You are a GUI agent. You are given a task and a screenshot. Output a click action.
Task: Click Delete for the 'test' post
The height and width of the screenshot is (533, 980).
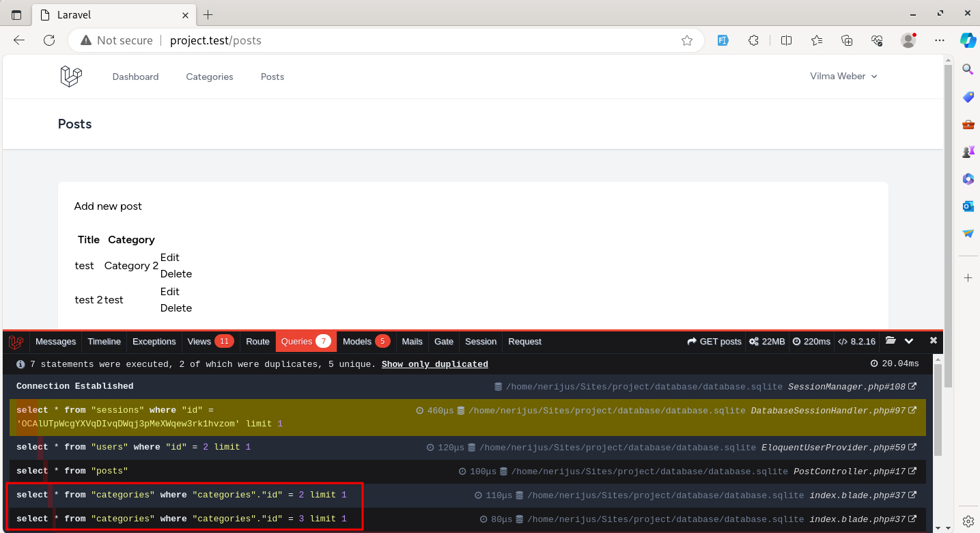pyautogui.click(x=176, y=274)
